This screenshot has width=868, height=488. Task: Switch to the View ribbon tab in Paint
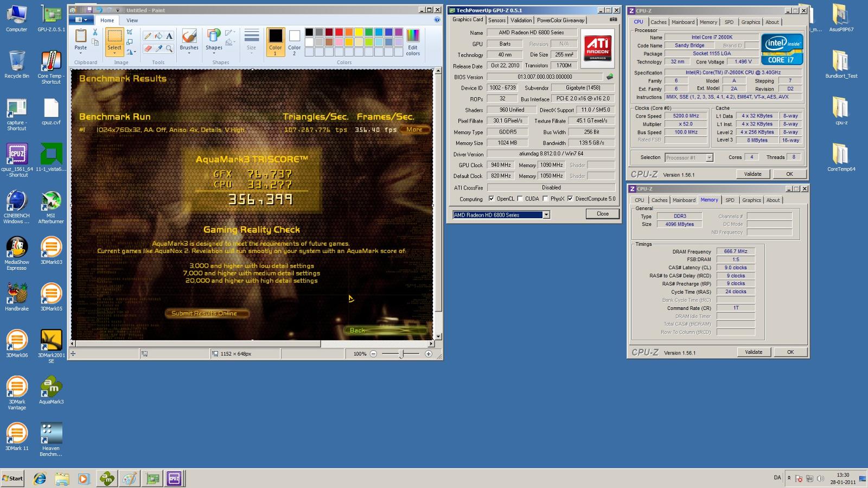[132, 21]
